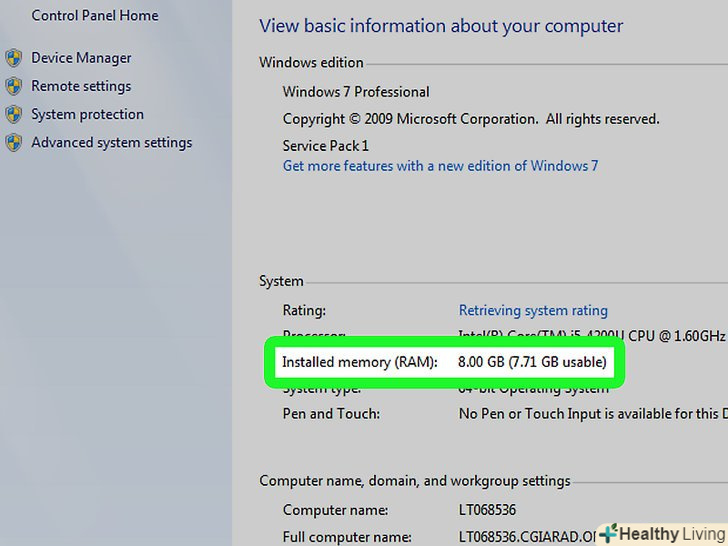Click the Service Pack 1 text
Viewport: 728px width, 546px height.
326,146
